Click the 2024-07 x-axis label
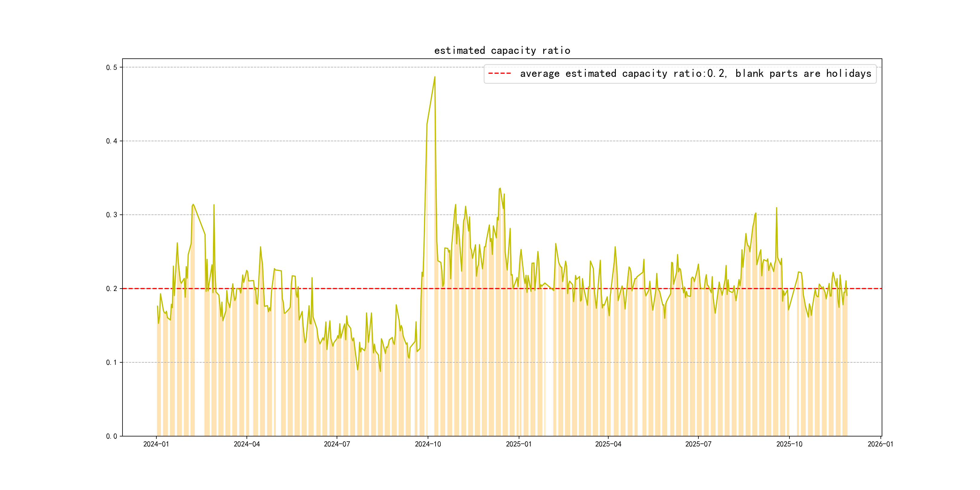 [x=337, y=444]
